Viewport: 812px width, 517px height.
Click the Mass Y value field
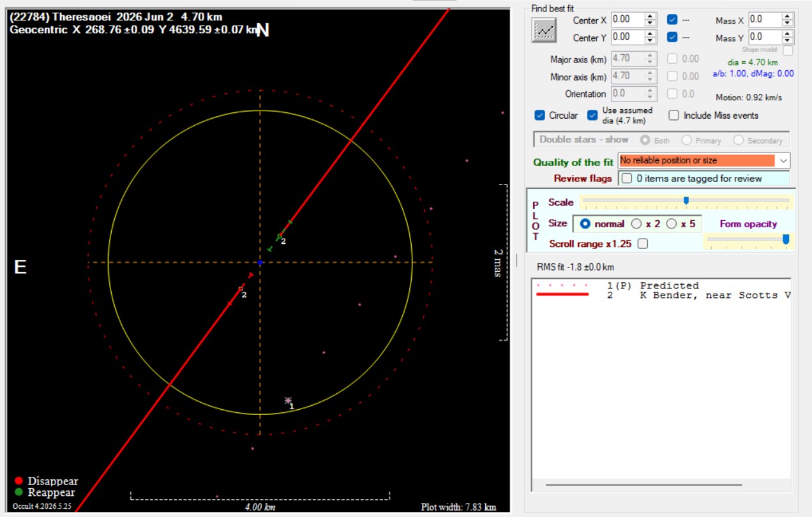pos(765,37)
